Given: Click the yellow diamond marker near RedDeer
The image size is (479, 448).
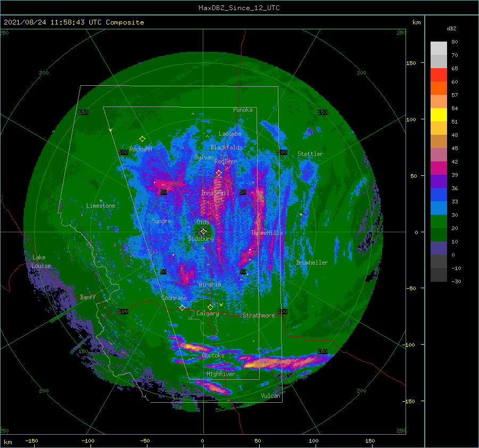Looking at the screenshot, I should coord(219,173).
